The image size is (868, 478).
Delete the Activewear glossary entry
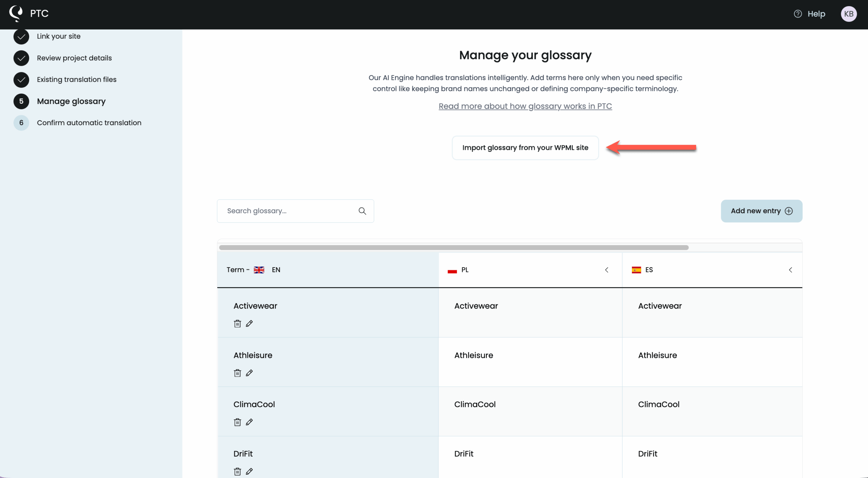point(237,323)
